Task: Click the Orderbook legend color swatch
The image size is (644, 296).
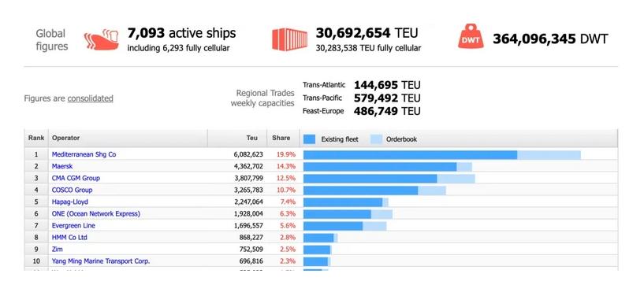Action: (376, 139)
